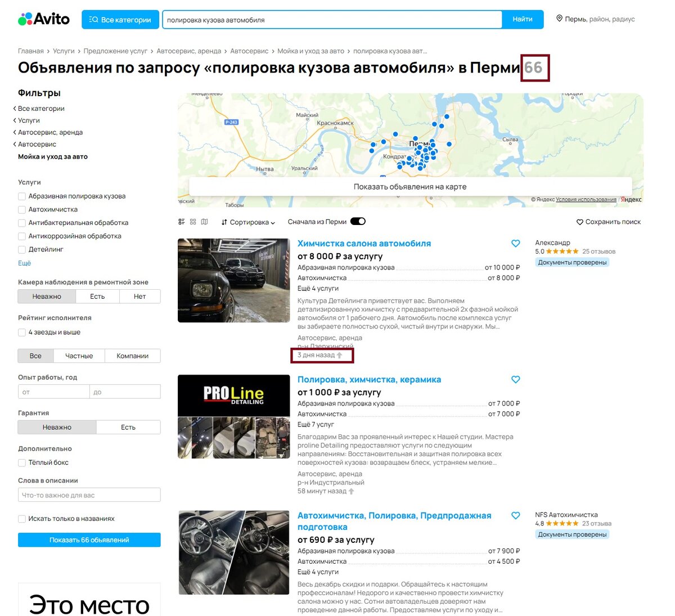This screenshot has height=616, width=675.
Task: Select Есть for camera in repair zone
Action: tap(97, 296)
